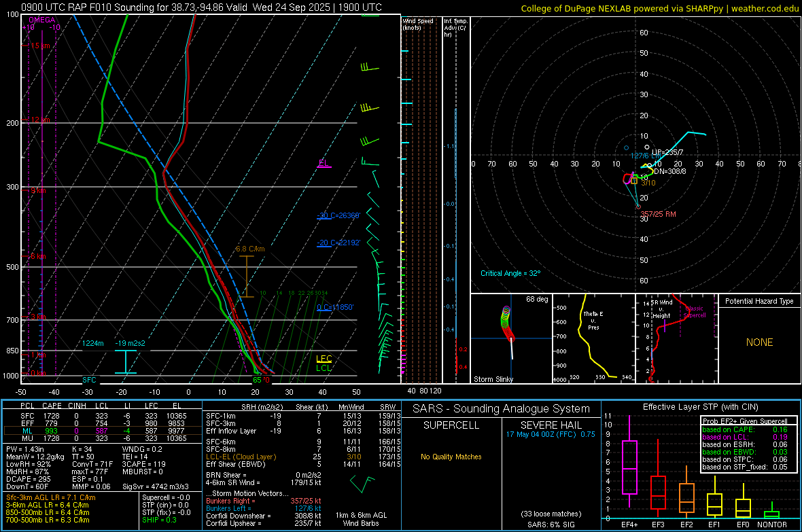The image size is (802, 532).
Task: Click the No Quality Matches text
Action: pyautogui.click(x=451, y=457)
